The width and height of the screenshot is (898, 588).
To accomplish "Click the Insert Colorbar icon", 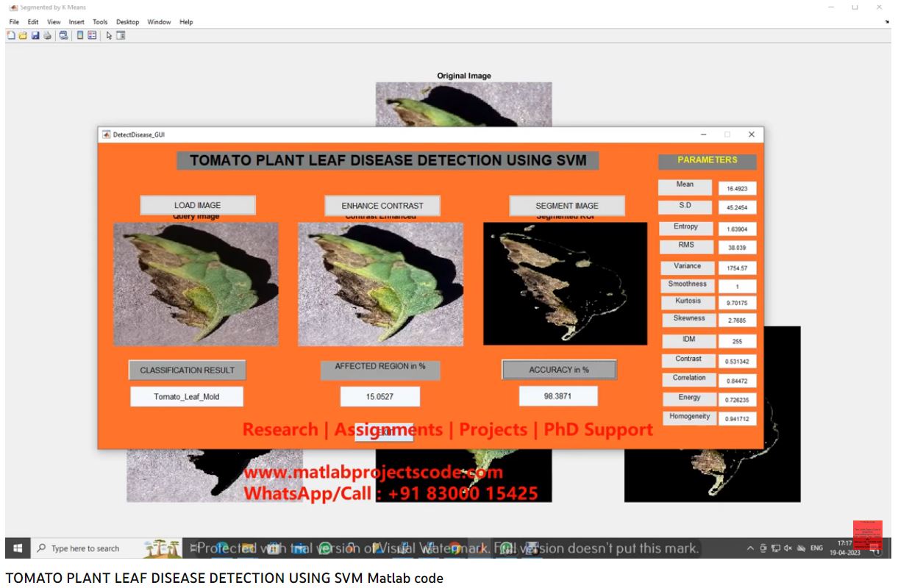I will tap(79, 35).
